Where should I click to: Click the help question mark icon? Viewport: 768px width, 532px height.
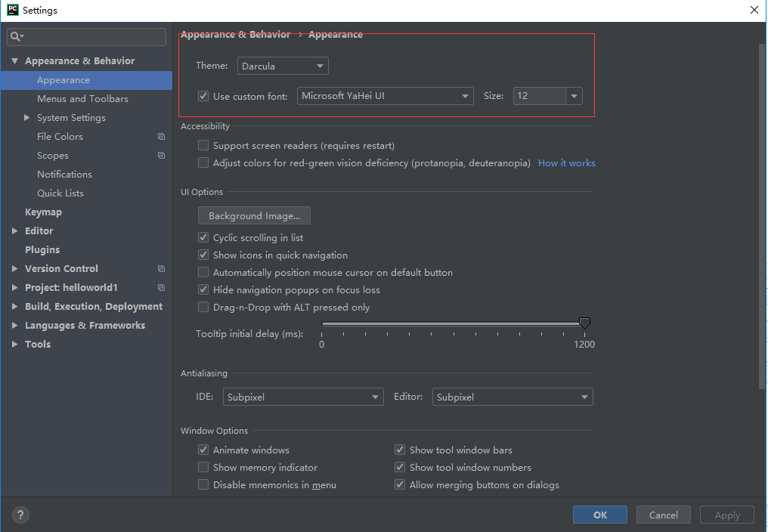[x=20, y=515]
